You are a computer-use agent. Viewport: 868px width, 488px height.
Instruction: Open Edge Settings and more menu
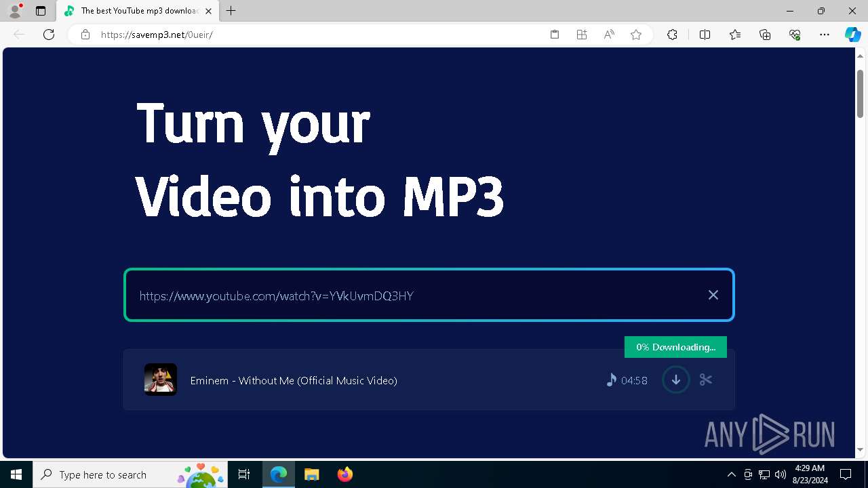(825, 35)
